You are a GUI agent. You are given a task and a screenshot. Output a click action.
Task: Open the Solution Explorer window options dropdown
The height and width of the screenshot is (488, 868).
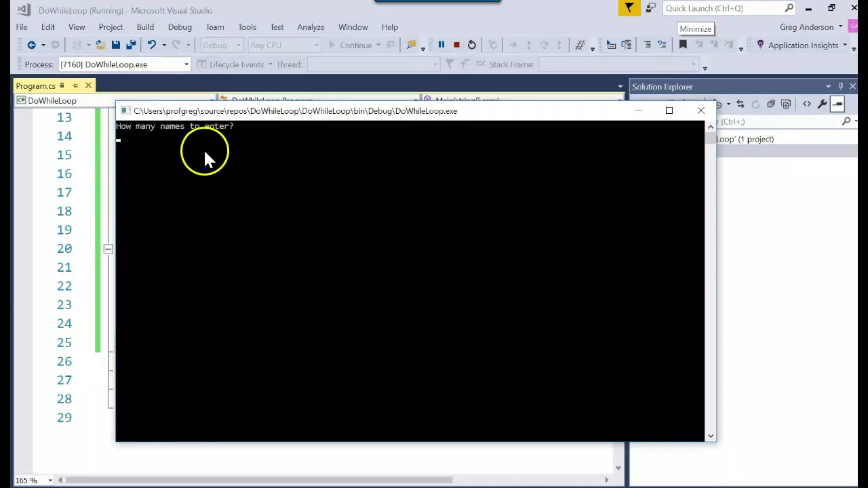pos(828,87)
